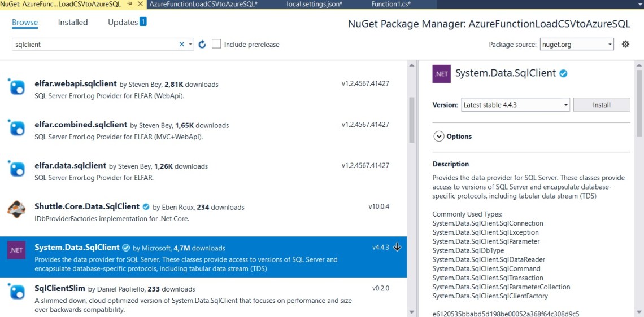Screen dimensions: 644x317
Task: Switch to the Browse tab
Action: [25, 22]
